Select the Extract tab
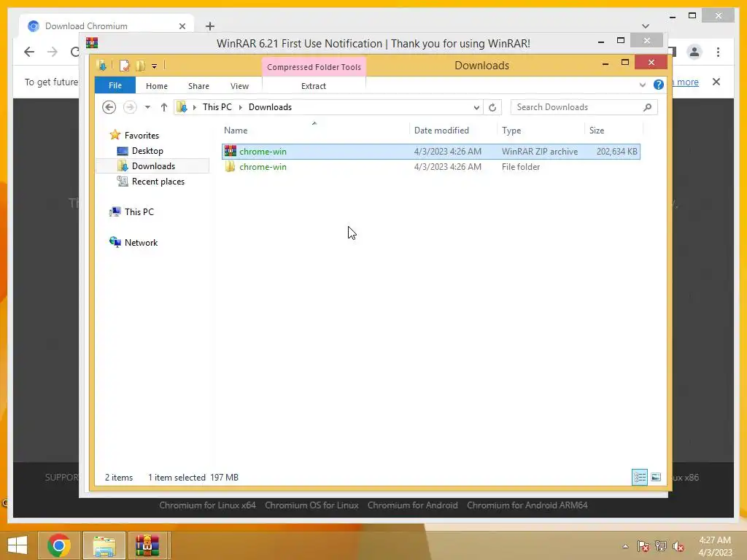 (314, 86)
